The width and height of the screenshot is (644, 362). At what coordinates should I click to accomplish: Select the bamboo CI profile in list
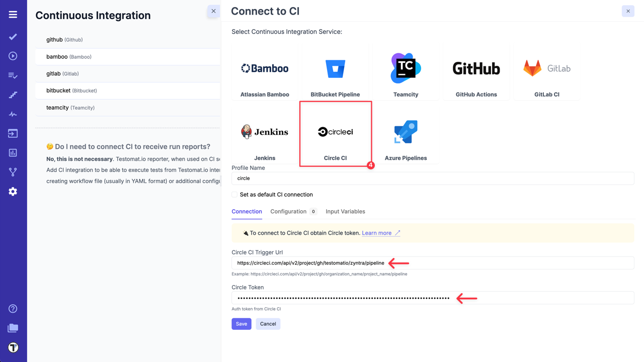click(x=69, y=57)
